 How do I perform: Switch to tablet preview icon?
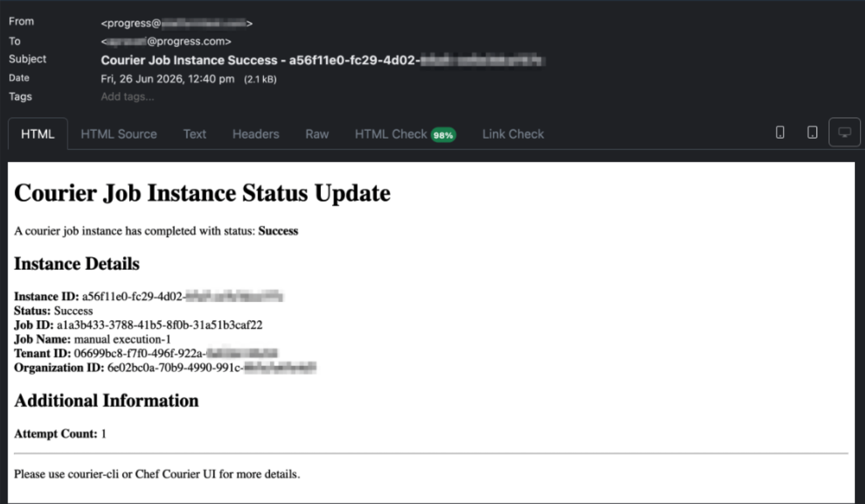tap(812, 133)
